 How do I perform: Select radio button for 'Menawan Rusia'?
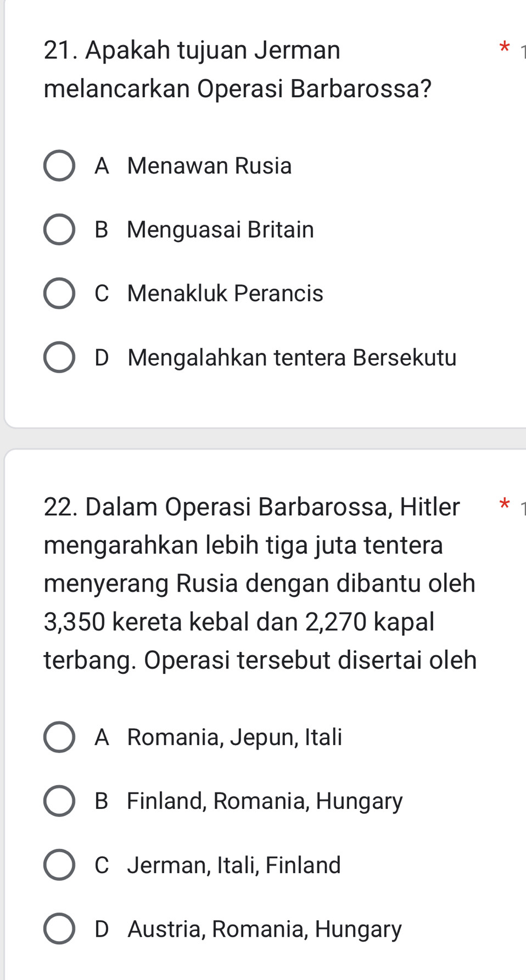[x=59, y=166]
